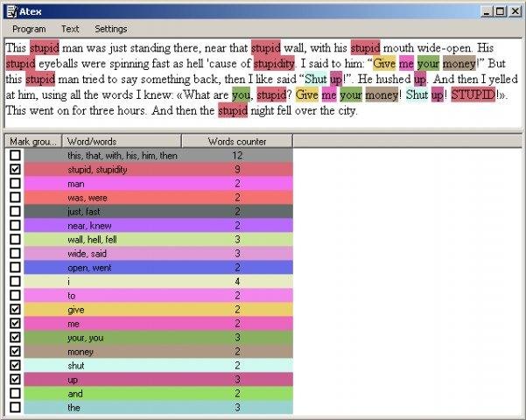This screenshot has height=420, width=526.
Task: Select the 'give' yellow row text
Action: pyautogui.click(x=76, y=310)
